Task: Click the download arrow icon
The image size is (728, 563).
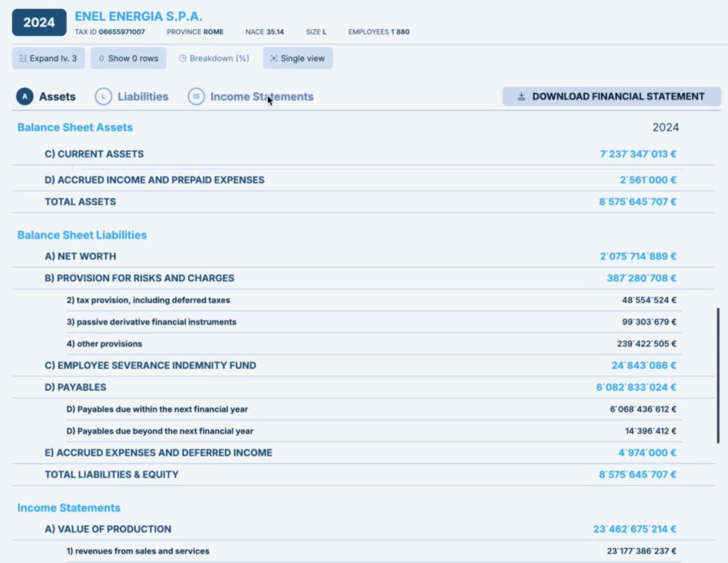Action: [521, 97]
